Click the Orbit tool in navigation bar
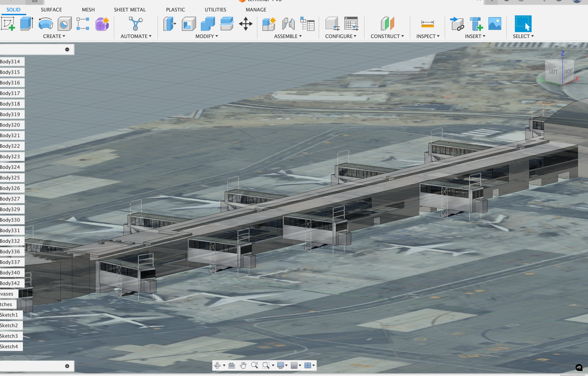 217,365
